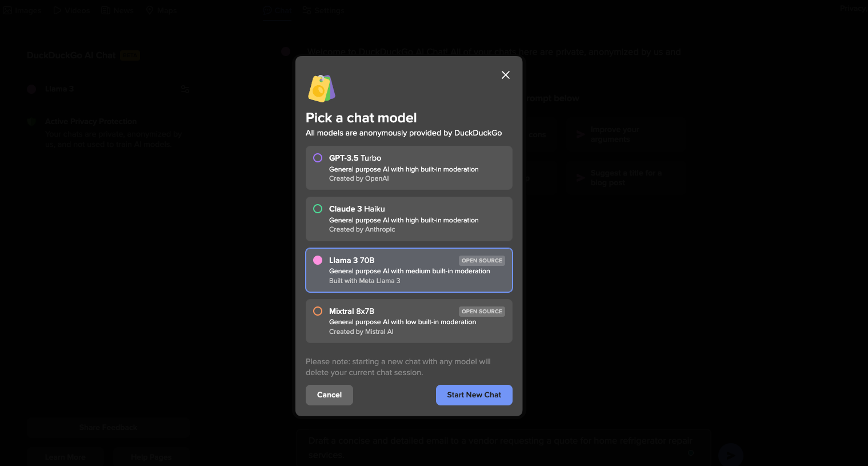Screen dimensions: 868x466
Task: Select the GPT-3.5 Turbo radio button
Action: (x=318, y=157)
